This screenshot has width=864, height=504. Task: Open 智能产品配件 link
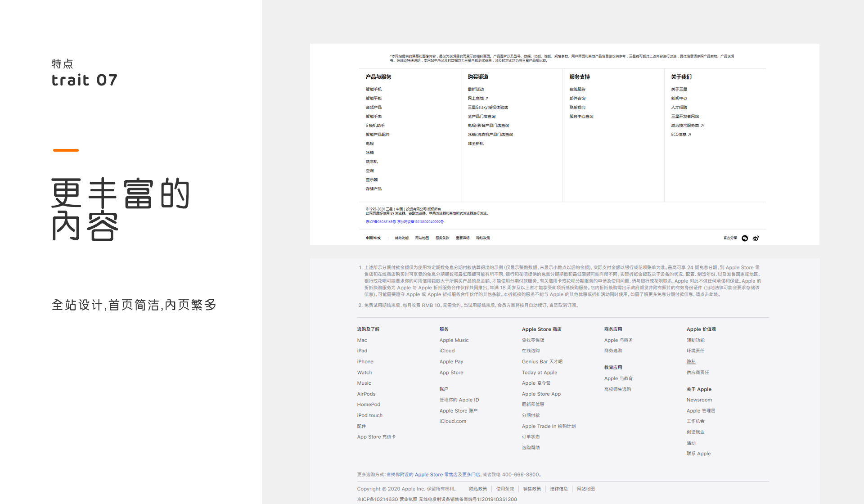[378, 135]
